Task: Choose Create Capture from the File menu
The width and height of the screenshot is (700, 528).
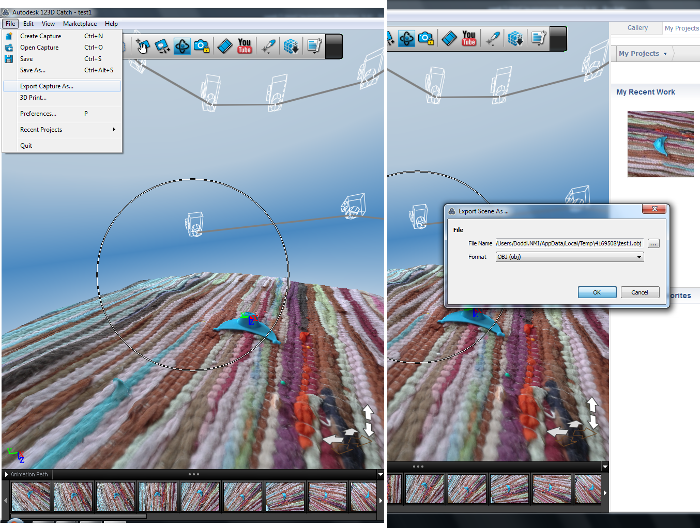Action: click(x=62, y=36)
